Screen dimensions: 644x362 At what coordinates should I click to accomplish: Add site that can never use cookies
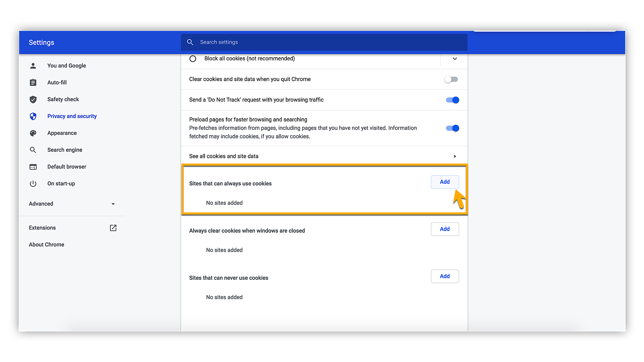tap(445, 276)
